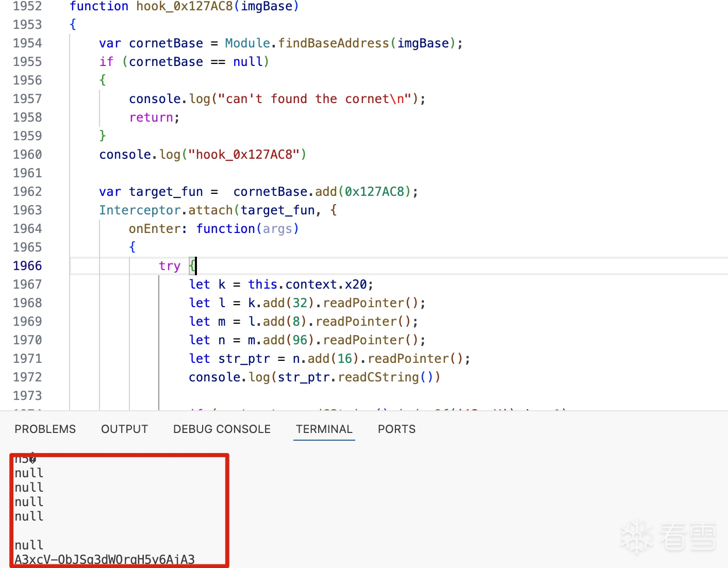The image size is (728, 568).
Task: Click line number 1971 in the gutter
Action: [27, 359]
